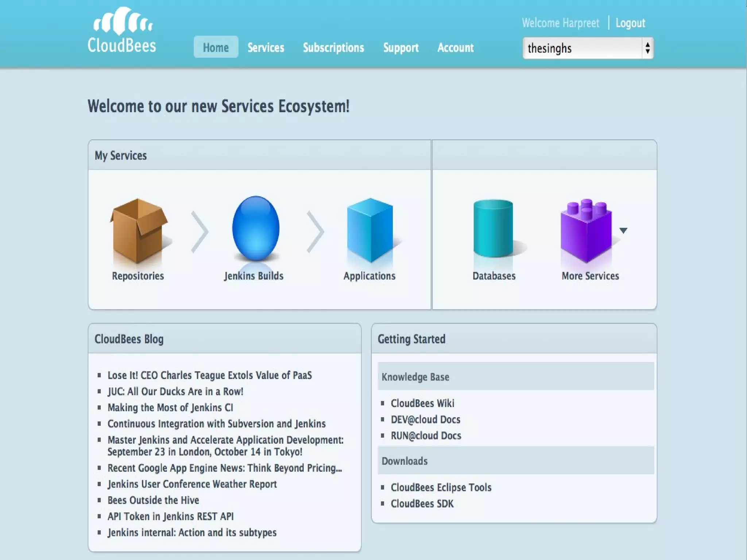Open the Jenkins Builds blue orb icon
This screenshot has width=747, height=560.
click(255, 229)
